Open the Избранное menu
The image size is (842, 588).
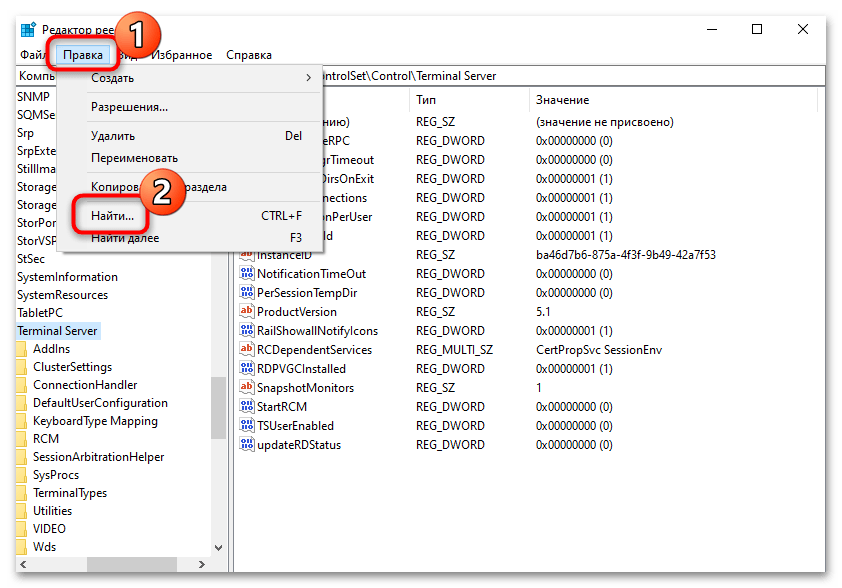(182, 55)
